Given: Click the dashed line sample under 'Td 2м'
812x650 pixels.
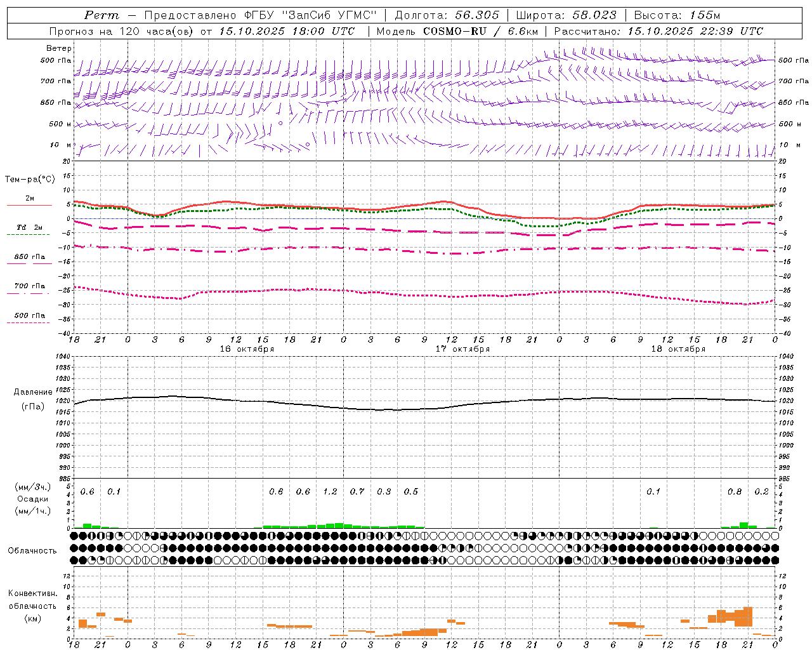Looking at the screenshot, I should point(28,235).
